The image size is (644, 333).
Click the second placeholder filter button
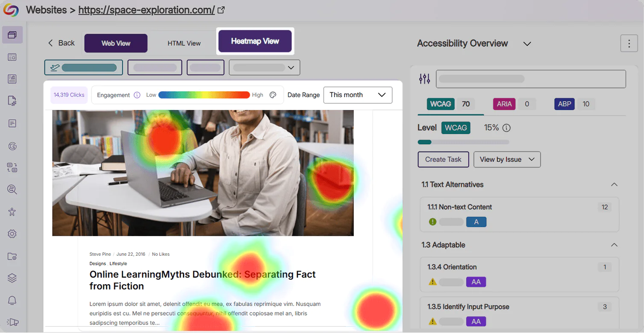pos(155,67)
